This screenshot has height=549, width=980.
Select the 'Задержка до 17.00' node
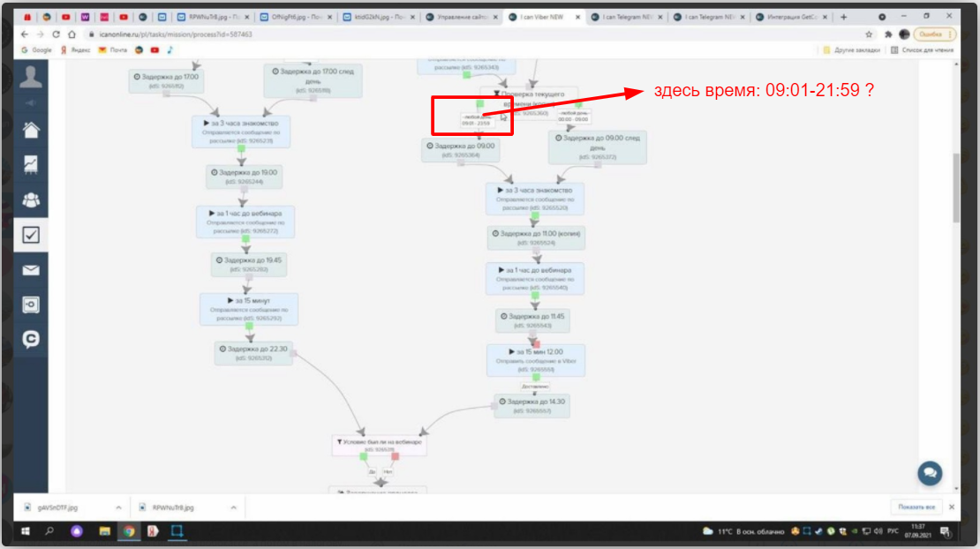pos(166,80)
